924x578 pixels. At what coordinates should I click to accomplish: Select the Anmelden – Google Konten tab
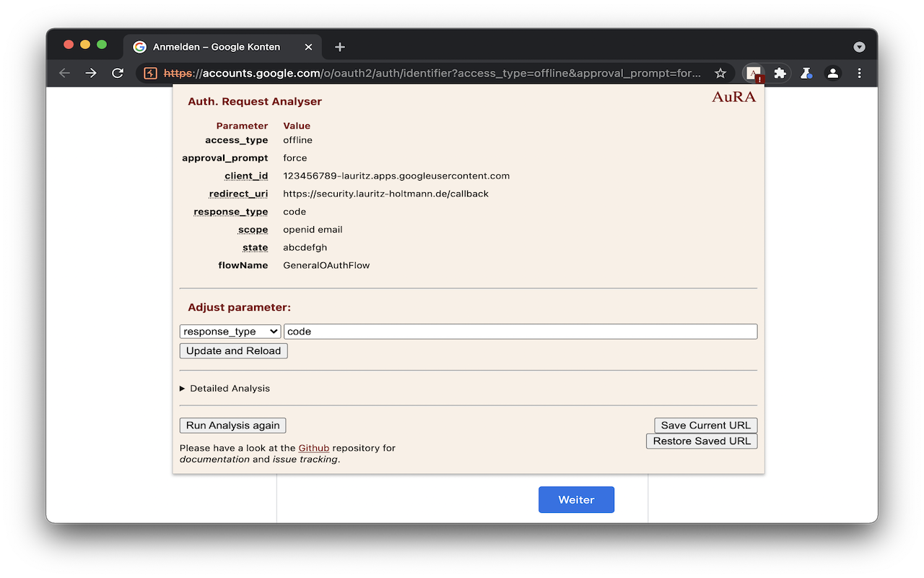tap(223, 47)
